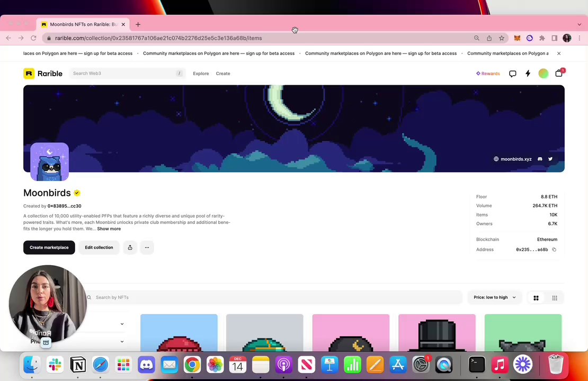588x381 pixels.
Task: Expand the first filter section chevron
Action: pos(122,324)
